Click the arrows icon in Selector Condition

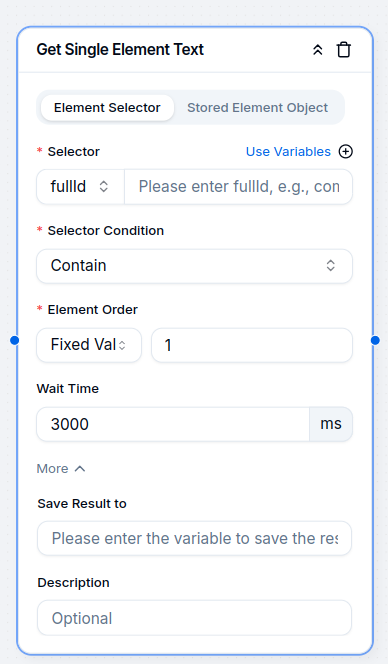click(x=330, y=266)
